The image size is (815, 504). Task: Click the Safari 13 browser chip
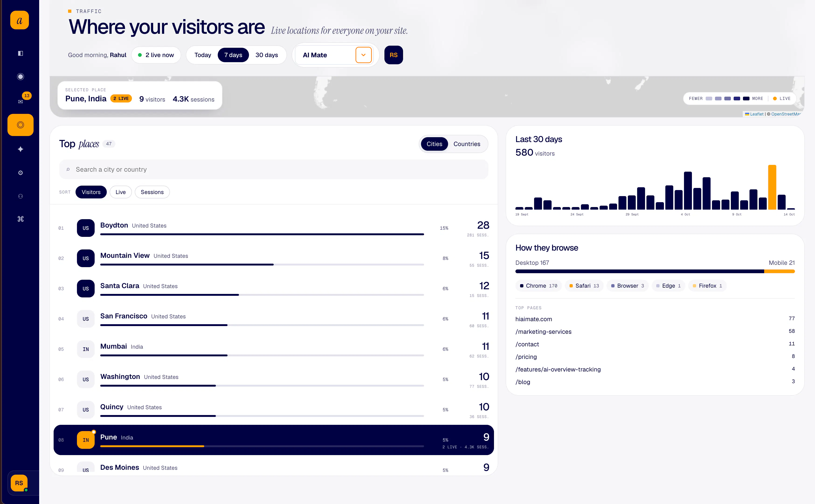click(584, 286)
